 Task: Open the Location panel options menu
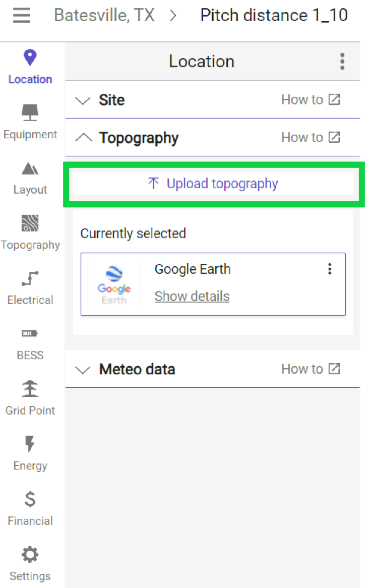click(342, 61)
